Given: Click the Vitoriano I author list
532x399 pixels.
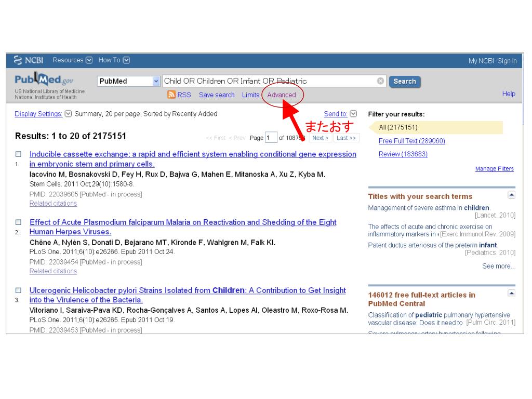Looking at the screenshot, I should point(189,310).
